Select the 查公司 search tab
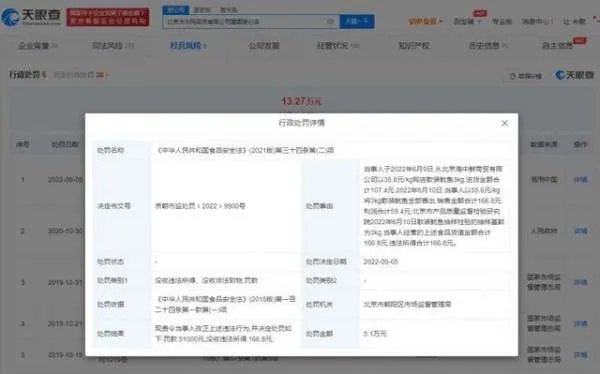600x374 pixels. click(176, 10)
